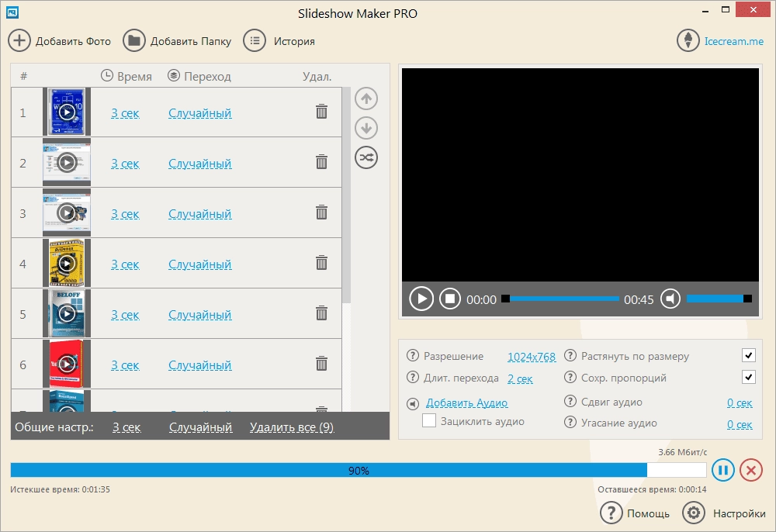Click the Удал. column header

click(x=317, y=77)
